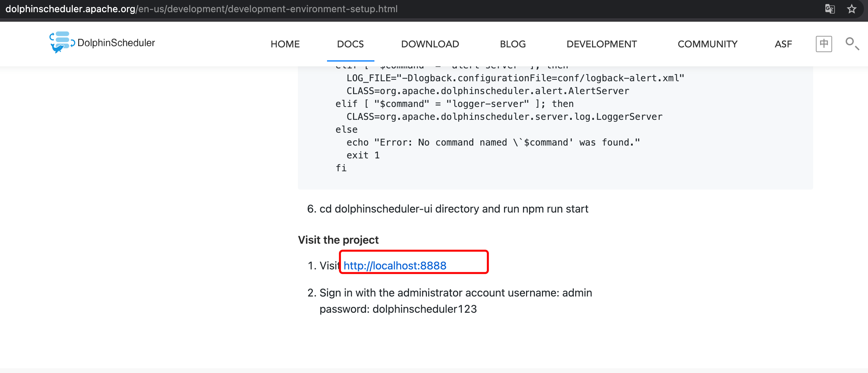Screen dimensions: 868x373
Task: Click the DolphinScheduler brand name text
Action: pyautogui.click(x=116, y=43)
